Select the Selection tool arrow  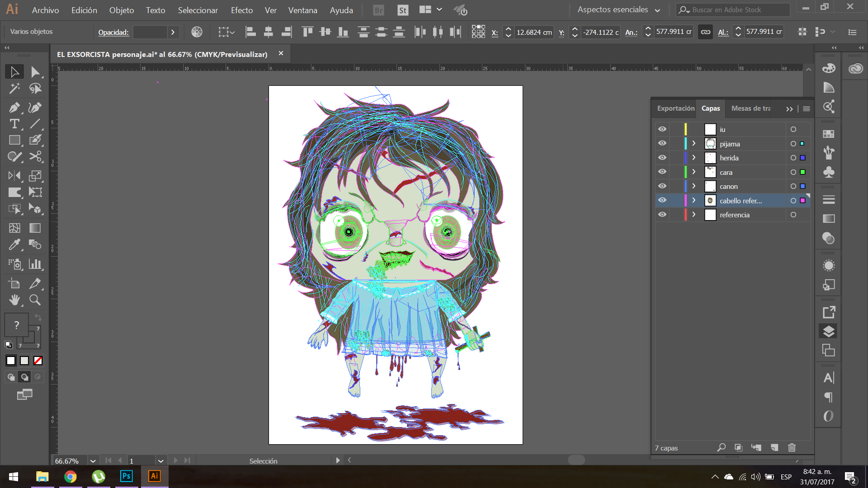tap(14, 72)
